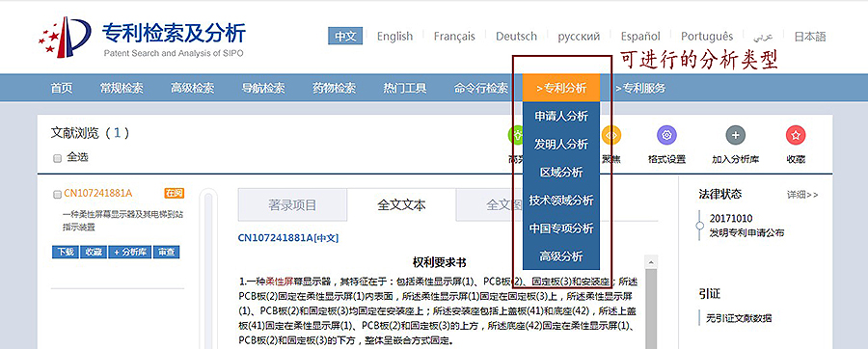Open the 专利分析 dropdown menu

coord(560,88)
